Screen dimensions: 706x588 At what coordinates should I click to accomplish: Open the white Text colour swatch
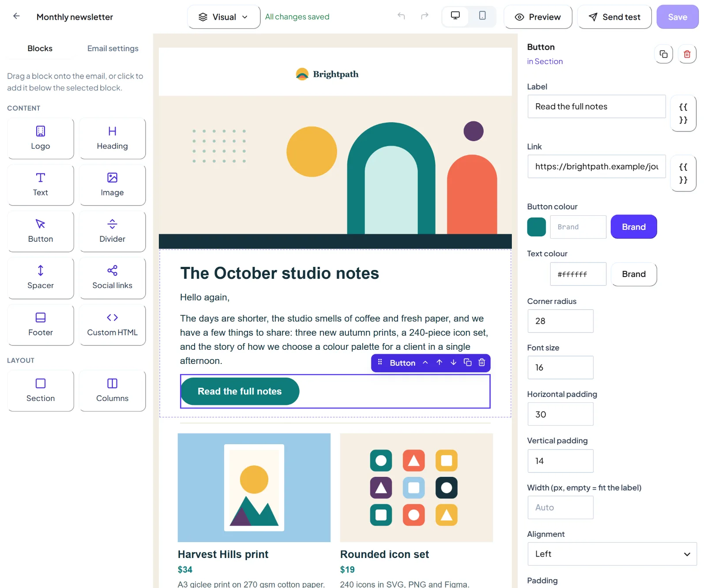[537, 274]
